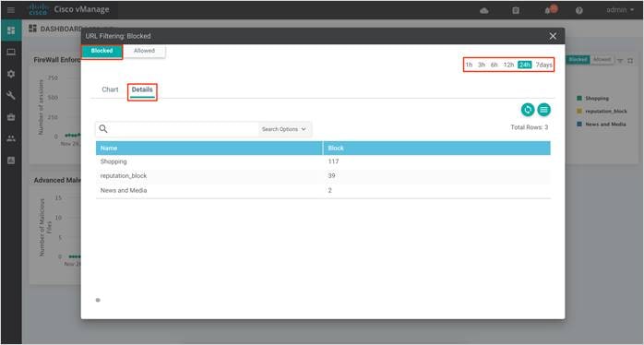The height and width of the screenshot is (345, 644).
Task: Sort by the Name column header
Action: tap(209, 148)
